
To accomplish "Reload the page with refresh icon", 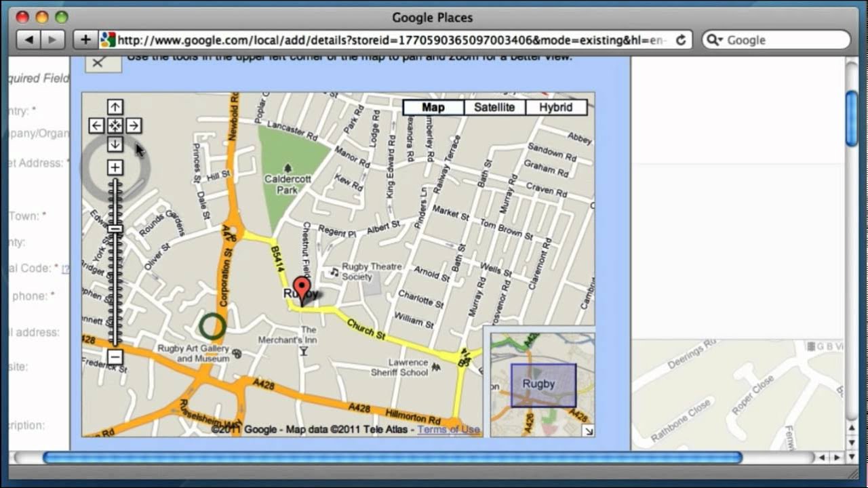I will click(680, 40).
